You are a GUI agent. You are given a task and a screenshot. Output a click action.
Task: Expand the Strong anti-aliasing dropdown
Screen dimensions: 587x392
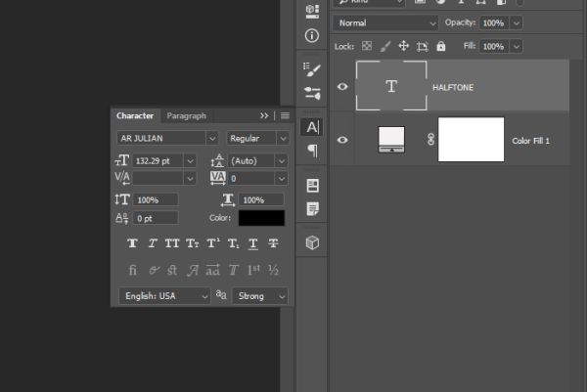(x=260, y=296)
